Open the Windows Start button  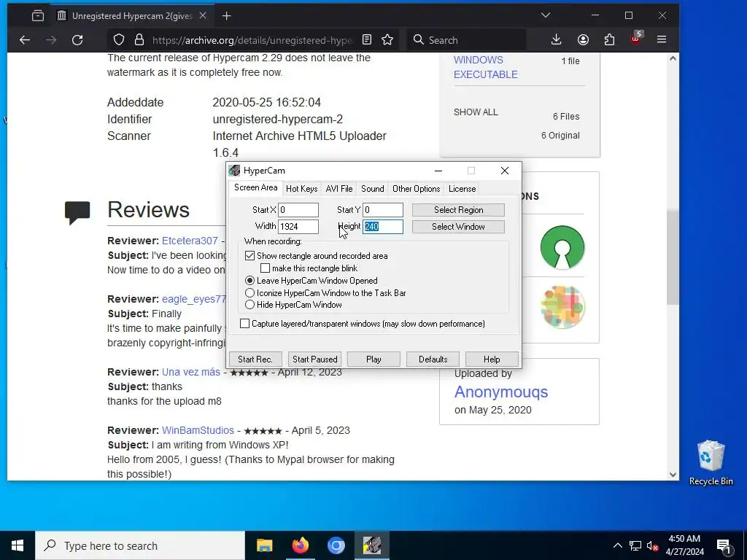(18, 545)
